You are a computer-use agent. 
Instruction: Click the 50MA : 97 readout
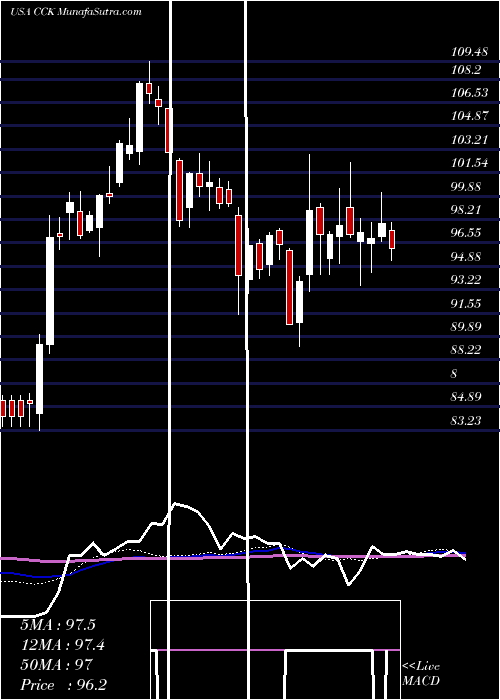[56, 665]
